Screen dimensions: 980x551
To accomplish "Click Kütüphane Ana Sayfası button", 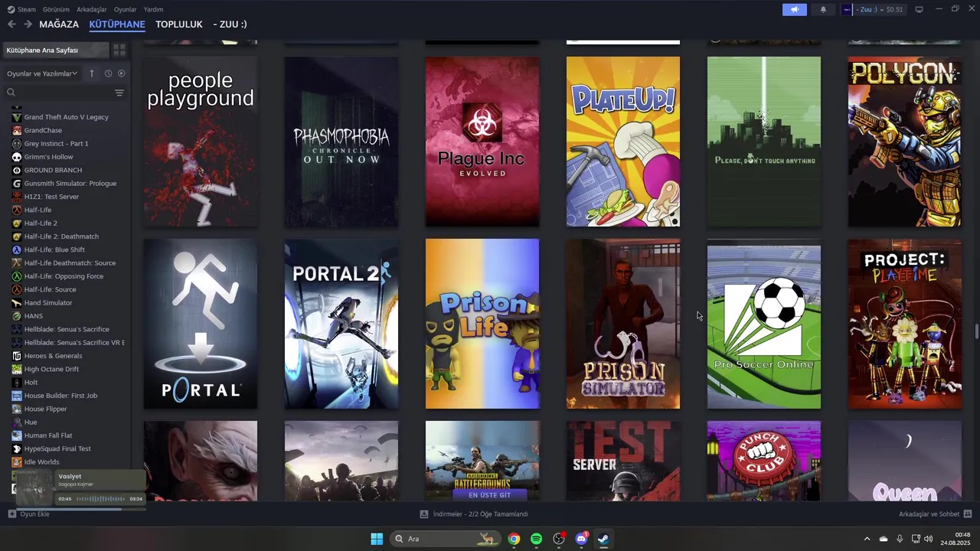I will (x=54, y=50).
